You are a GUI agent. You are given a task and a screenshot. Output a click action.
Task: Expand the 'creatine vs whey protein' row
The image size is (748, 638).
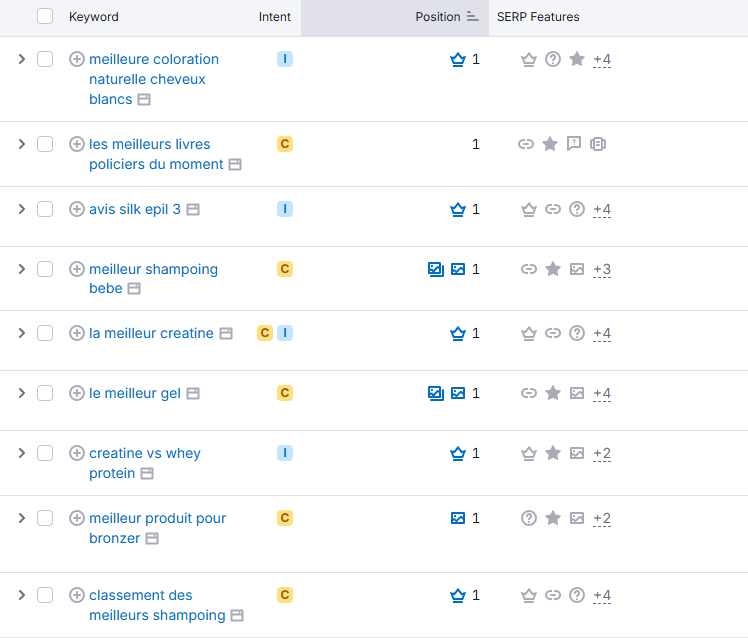point(21,453)
